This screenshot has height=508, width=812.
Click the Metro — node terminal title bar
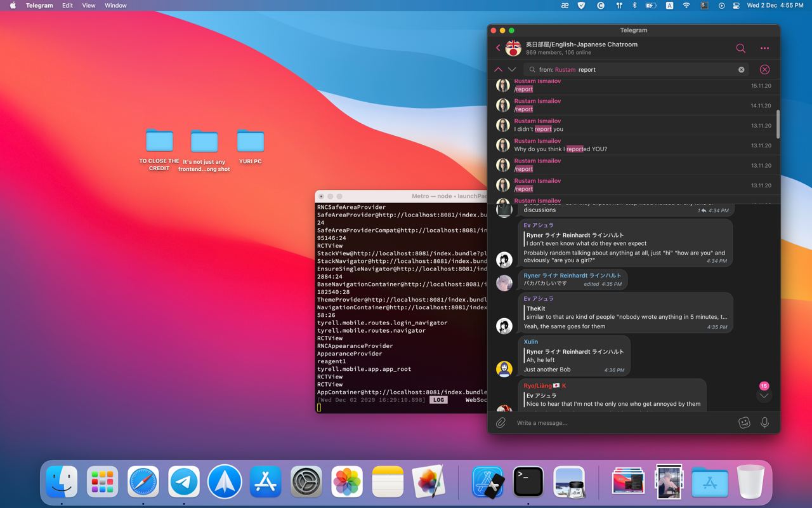point(401,196)
